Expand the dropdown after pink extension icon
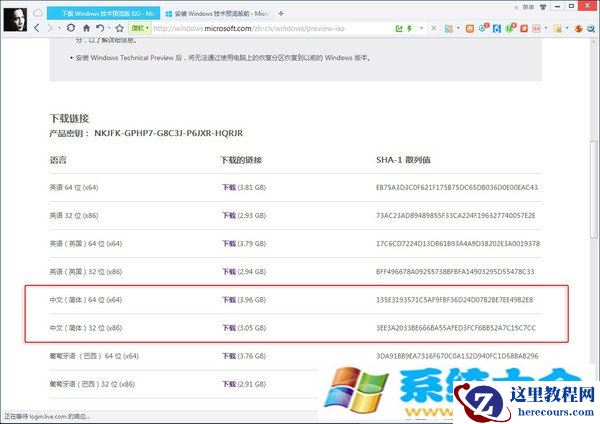This screenshot has width=600, height=424. pos(546,28)
